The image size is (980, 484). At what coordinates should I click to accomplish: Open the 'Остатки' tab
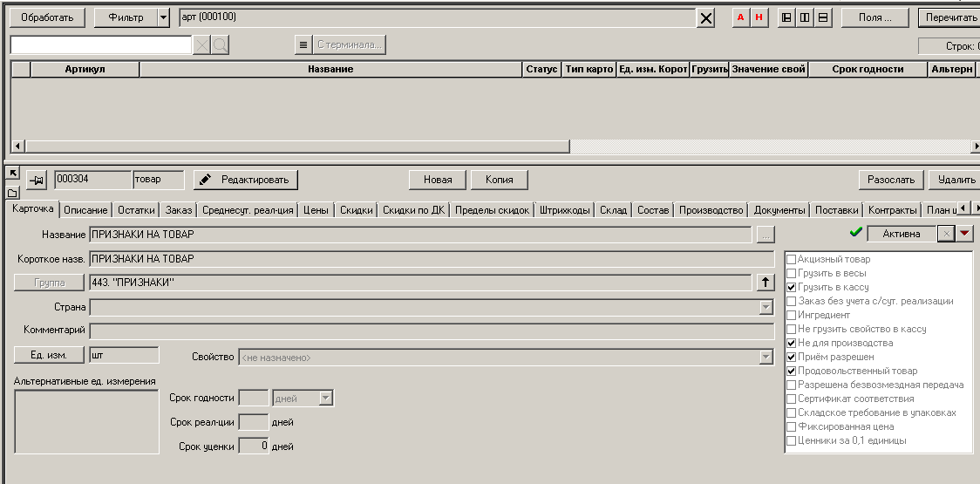(x=136, y=210)
